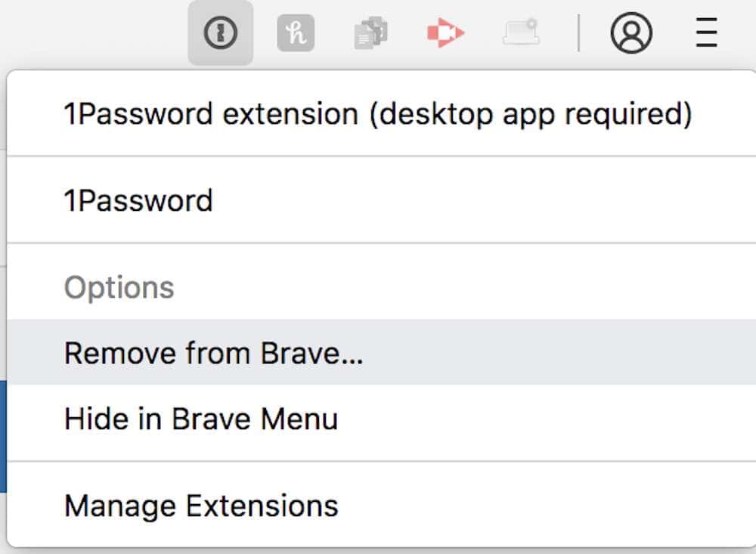Viewport: 756px width, 554px height.
Task: Select "1Password extension (desktop app required)" entry
Action: tap(377, 114)
